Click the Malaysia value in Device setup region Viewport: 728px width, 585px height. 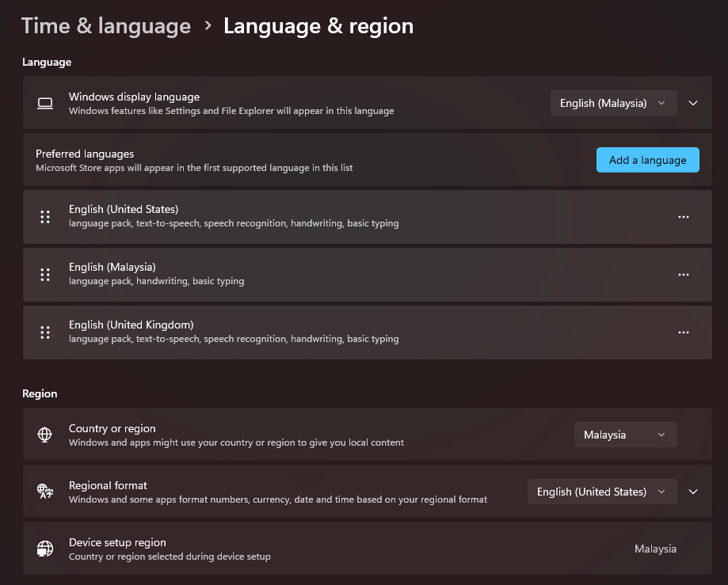(655, 549)
